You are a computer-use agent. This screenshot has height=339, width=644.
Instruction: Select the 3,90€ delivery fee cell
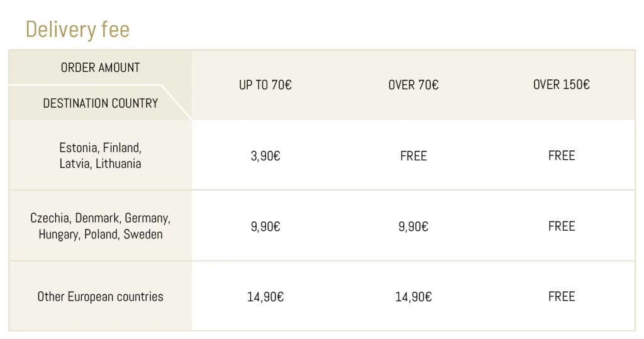click(265, 156)
